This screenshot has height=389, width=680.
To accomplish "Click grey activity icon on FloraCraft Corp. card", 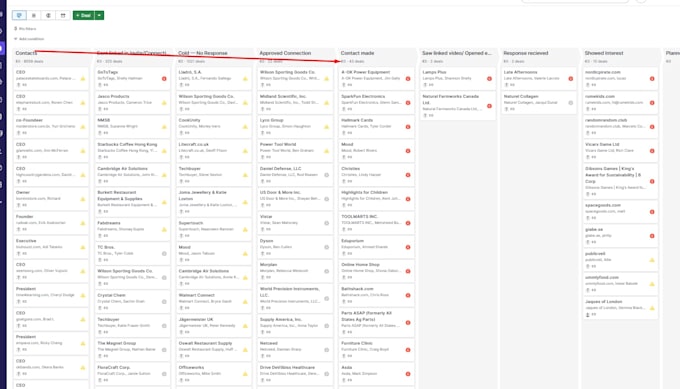I will point(164,373).
